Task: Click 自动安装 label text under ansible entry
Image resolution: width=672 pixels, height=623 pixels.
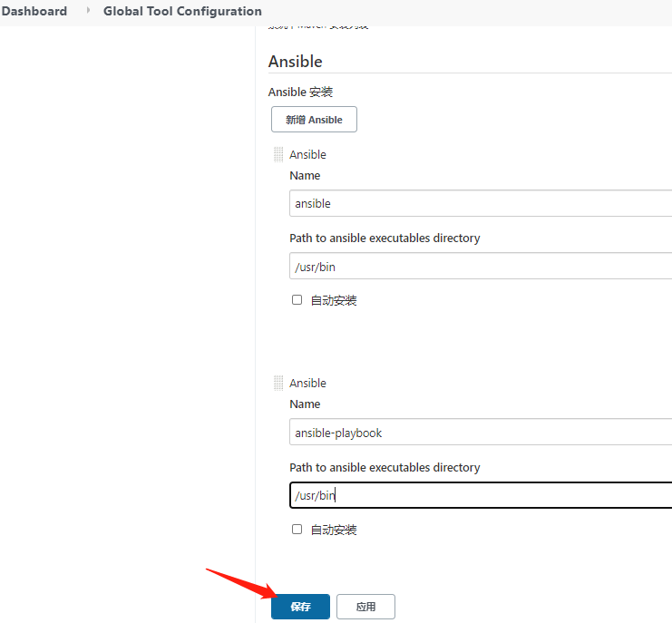Action: coord(334,301)
